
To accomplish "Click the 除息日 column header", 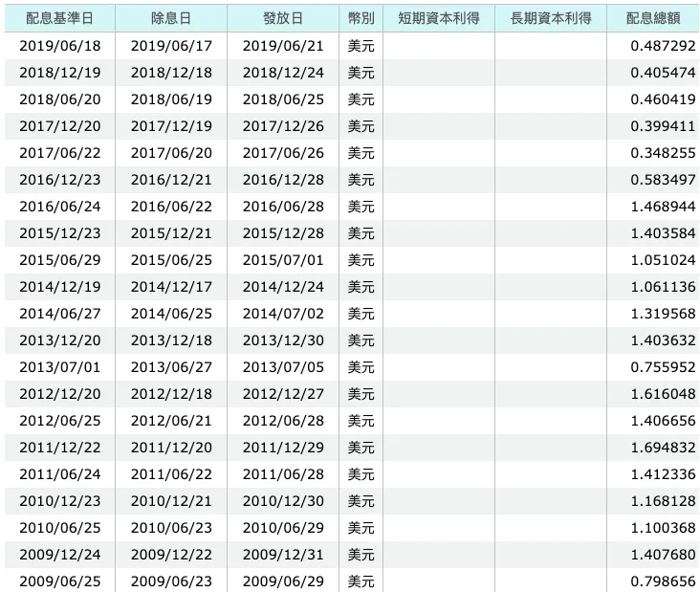I will [x=171, y=18].
